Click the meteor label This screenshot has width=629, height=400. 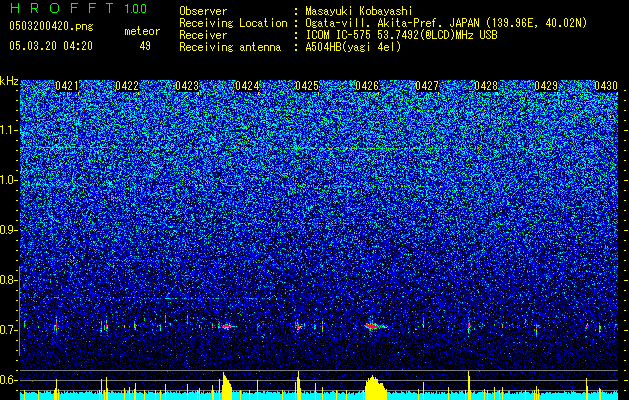click(142, 31)
